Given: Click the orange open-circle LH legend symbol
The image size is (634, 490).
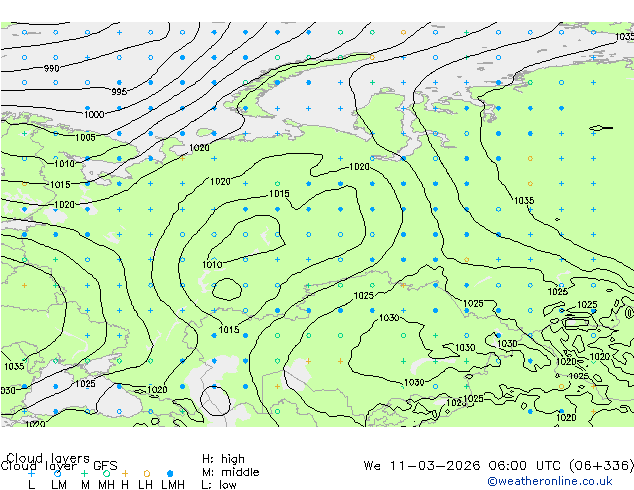Looking at the screenshot, I should point(147,473).
